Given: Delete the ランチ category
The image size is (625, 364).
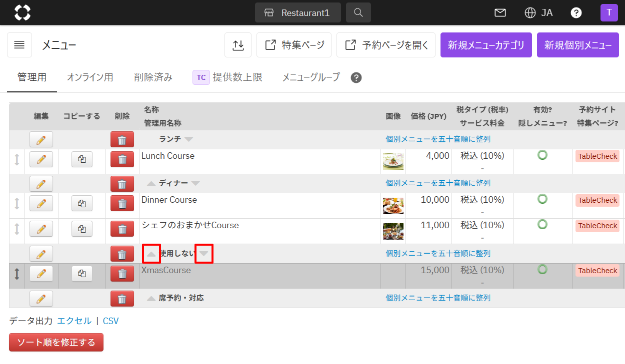Looking at the screenshot, I should click(x=122, y=139).
